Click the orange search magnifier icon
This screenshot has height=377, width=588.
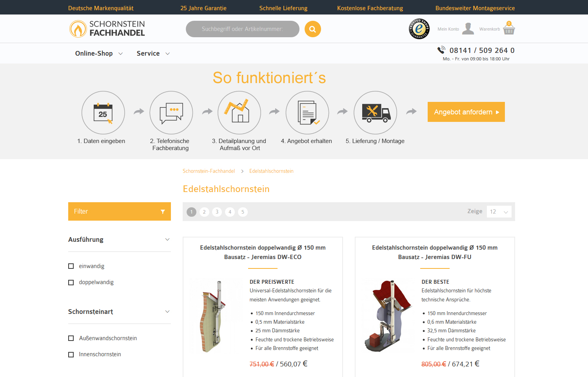point(312,29)
